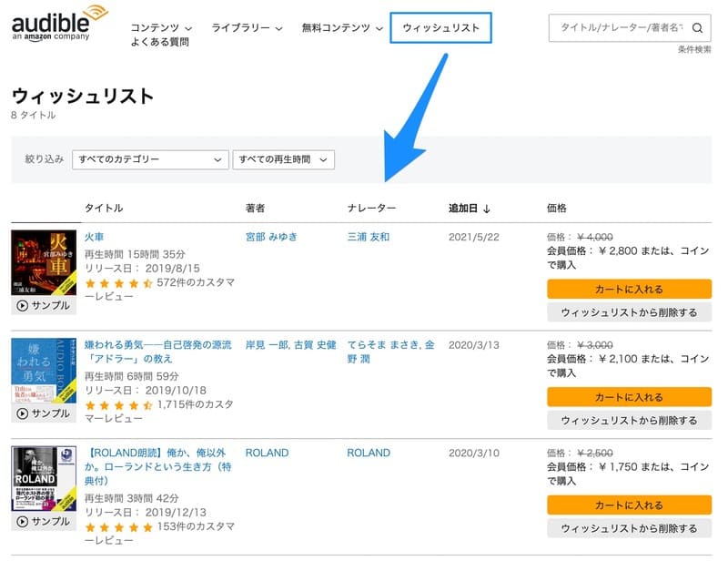Open the コンテンツ menu
The width and height of the screenshot is (728, 561).
click(x=161, y=28)
